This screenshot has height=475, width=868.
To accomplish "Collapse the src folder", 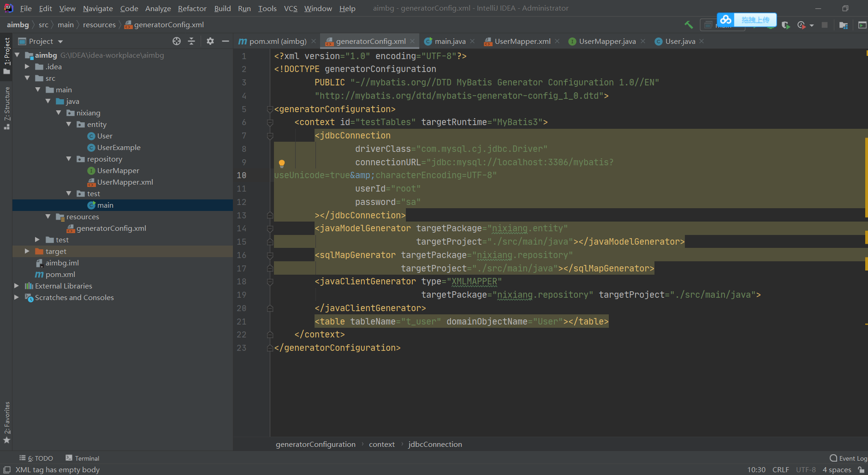I will click(x=27, y=78).
